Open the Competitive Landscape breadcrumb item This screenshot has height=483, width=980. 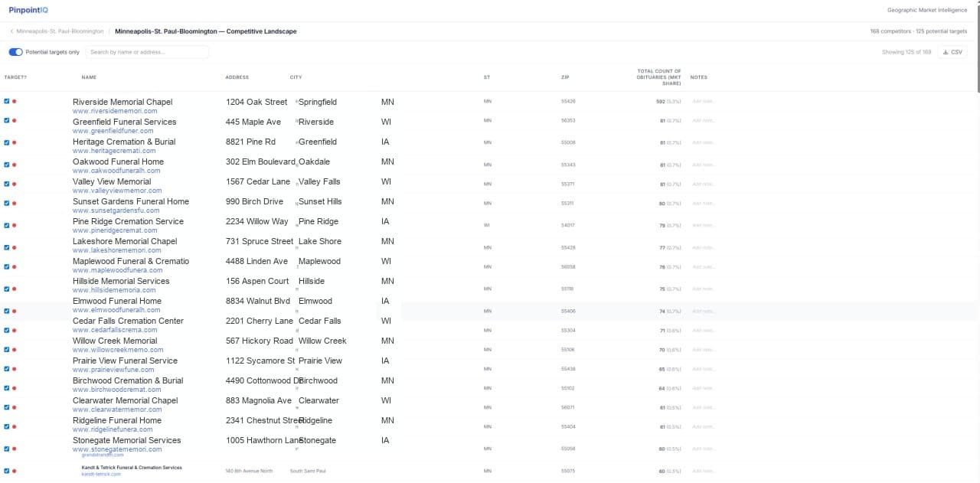(x=205, y=31)
